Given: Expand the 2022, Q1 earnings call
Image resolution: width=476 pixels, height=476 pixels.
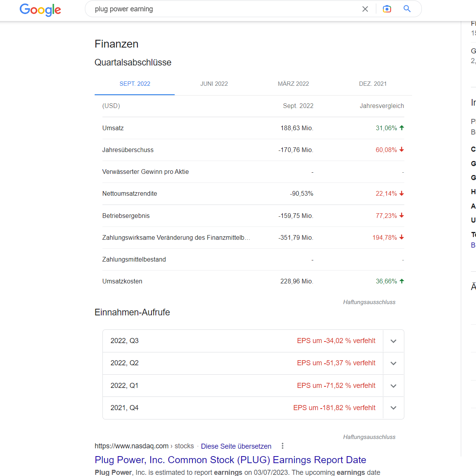Looking at the screenshot, I should point(393,386).
